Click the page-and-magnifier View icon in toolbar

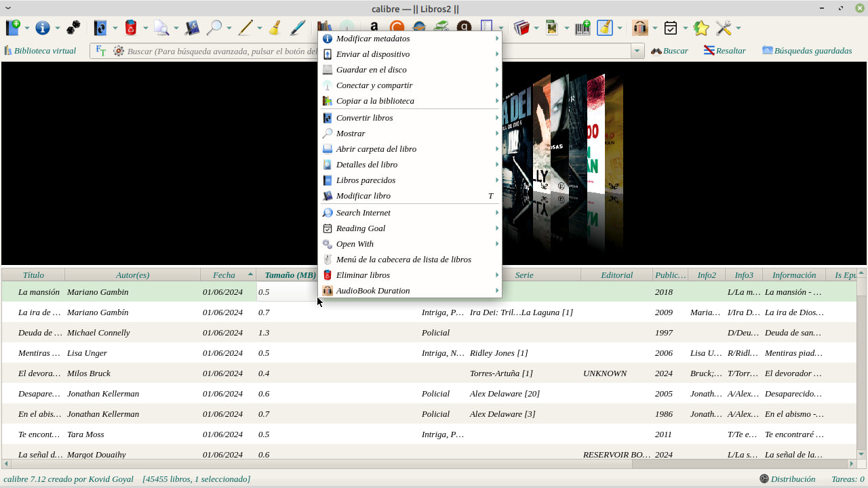click(161, 28)
